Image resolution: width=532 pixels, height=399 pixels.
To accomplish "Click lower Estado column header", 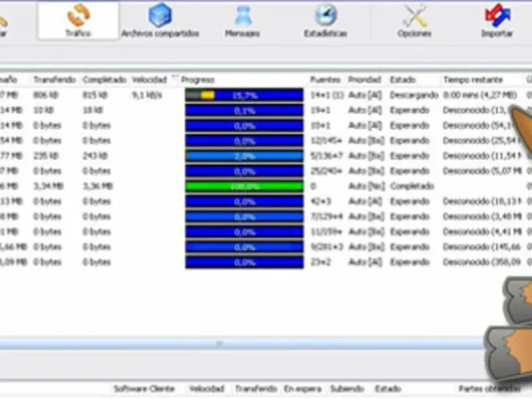I will 388,388.
